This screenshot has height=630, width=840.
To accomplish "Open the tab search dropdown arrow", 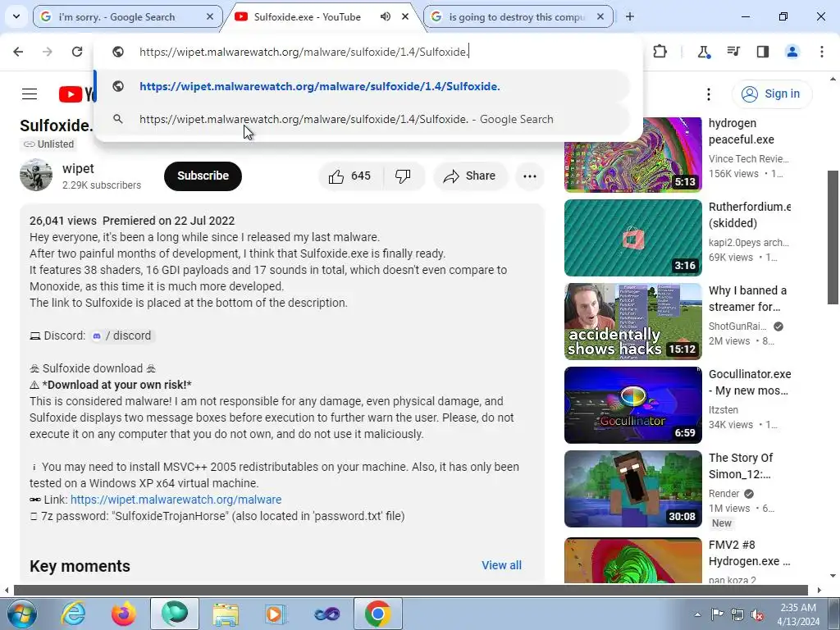I will click(x=16, y=16).
